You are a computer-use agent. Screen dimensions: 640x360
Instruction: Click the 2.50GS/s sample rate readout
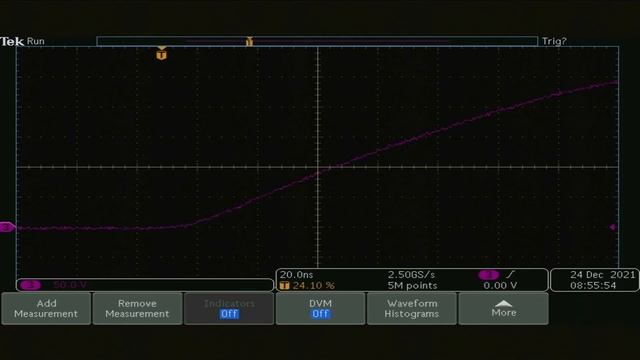(411, 275)
